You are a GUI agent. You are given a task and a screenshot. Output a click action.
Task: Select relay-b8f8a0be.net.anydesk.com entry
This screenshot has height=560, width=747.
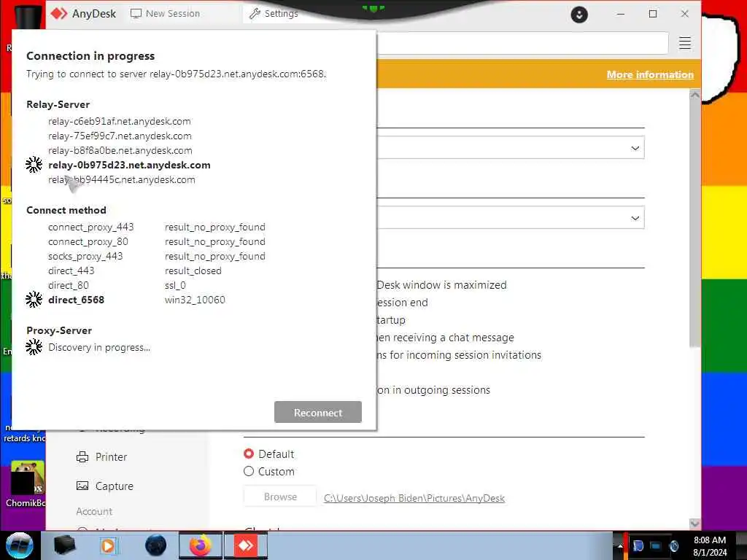[120, 150]
